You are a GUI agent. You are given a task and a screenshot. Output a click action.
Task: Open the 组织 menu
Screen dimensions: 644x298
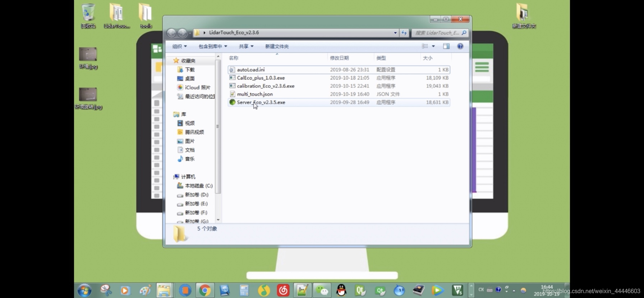tap(179, 46)
